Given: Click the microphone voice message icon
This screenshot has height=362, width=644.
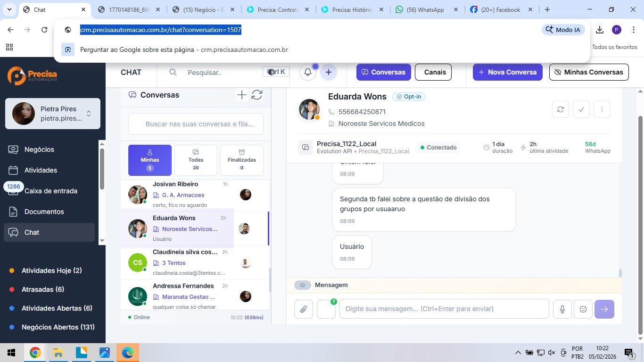Looking at the screenshot, I should pyautogui.click(x=562, y=309).
